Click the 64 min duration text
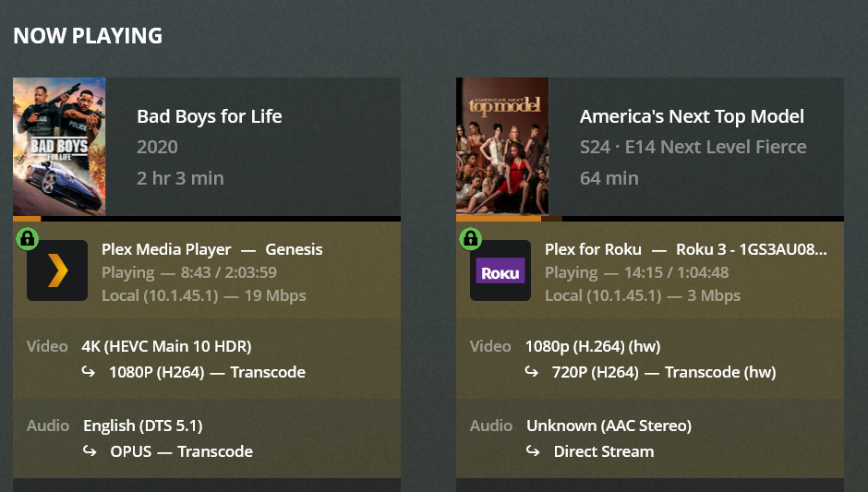The height and width of the screenshot is (492, 868). 609,178
